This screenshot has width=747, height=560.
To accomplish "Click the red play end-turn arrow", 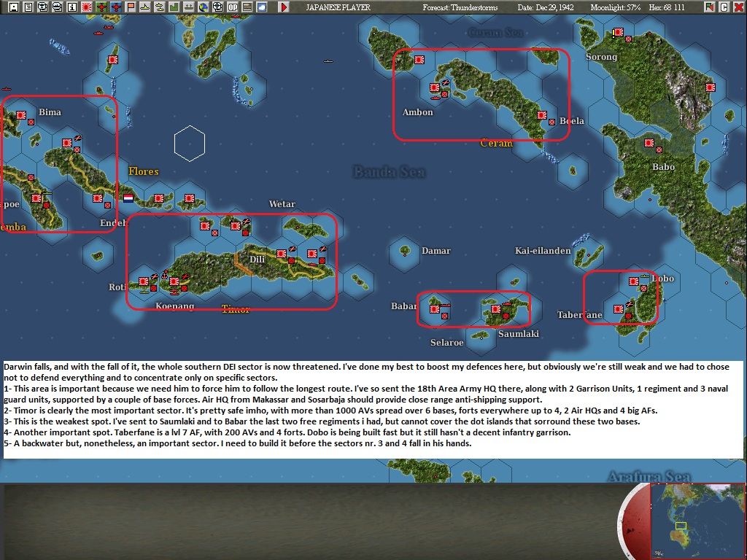I will coord(284,7).
